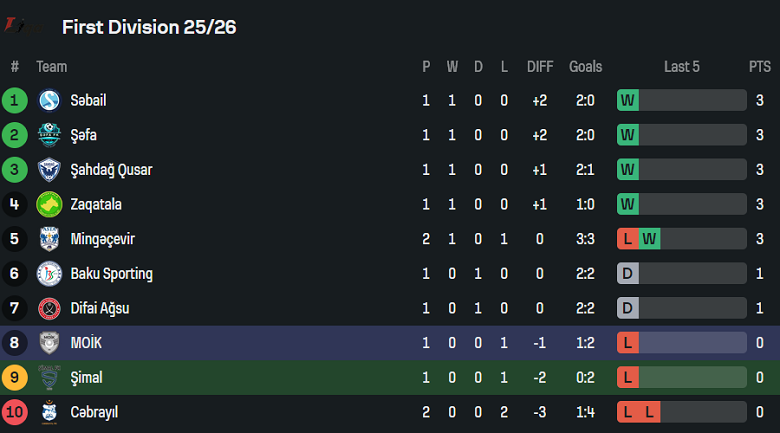Click the Şimal club crest

(x=49, y=377)
